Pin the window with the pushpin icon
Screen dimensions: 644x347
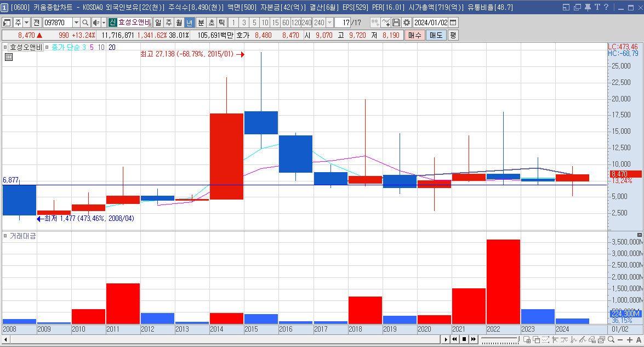(588, 7)
